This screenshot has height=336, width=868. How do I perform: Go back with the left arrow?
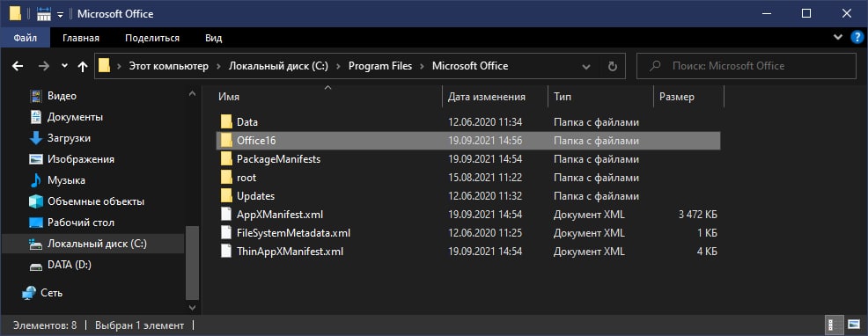(x=18, y=67)
